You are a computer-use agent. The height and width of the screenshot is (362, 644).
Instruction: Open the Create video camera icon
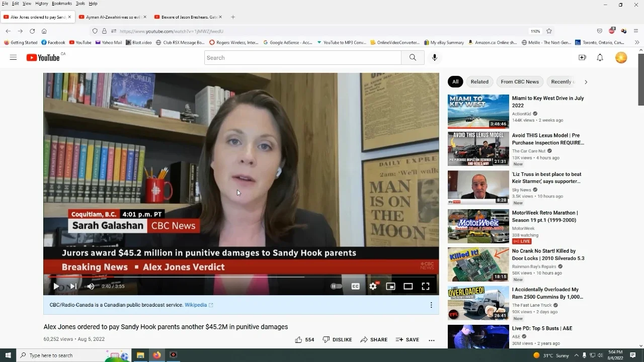tap(582, 58)
